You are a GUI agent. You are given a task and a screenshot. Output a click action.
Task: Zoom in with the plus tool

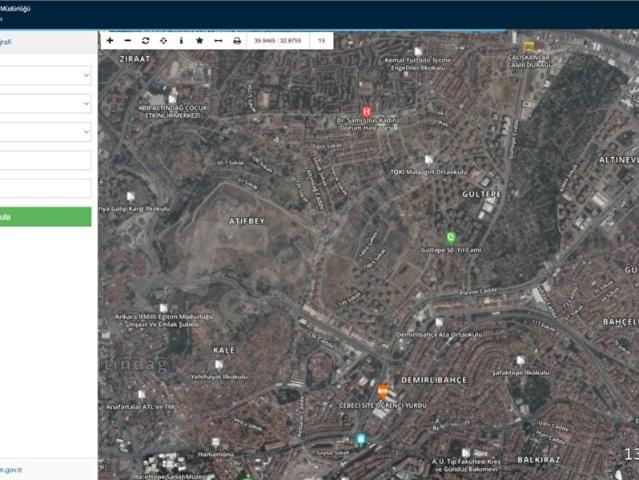pos(110,41)
